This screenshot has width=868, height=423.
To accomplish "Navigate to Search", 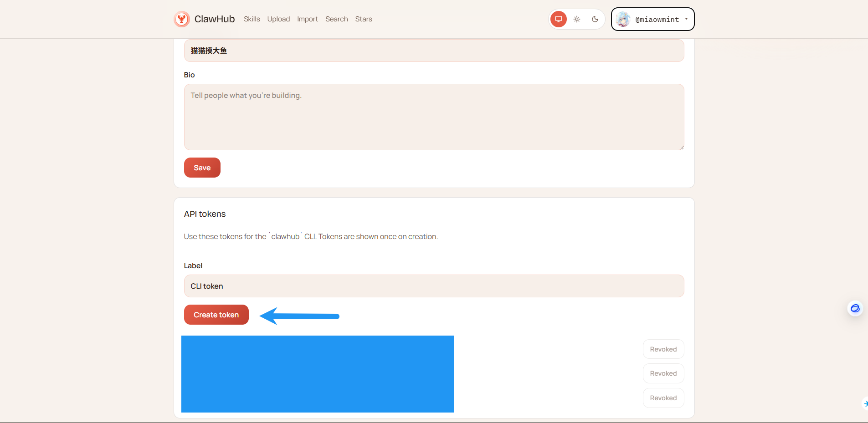I will tap(336, 19).
